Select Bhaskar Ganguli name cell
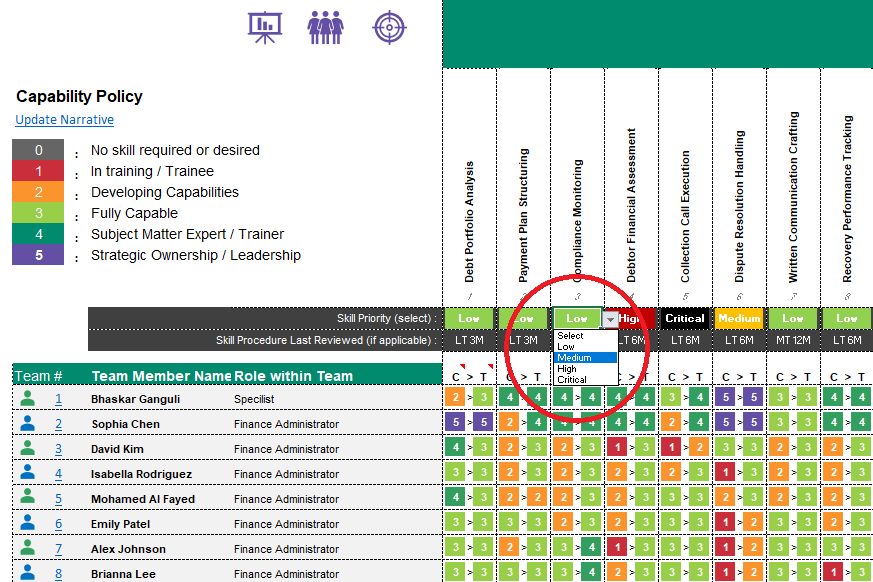 point(135,399)
